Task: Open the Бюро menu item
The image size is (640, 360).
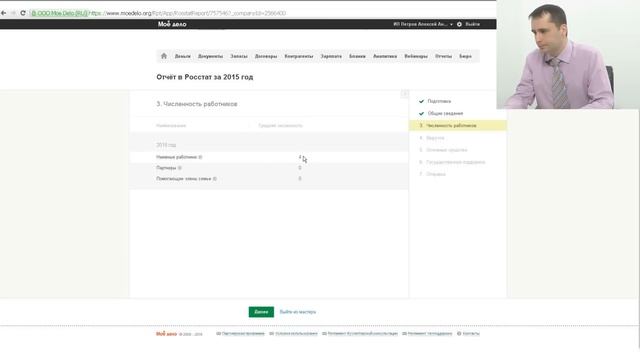Action: pos(465,56)
